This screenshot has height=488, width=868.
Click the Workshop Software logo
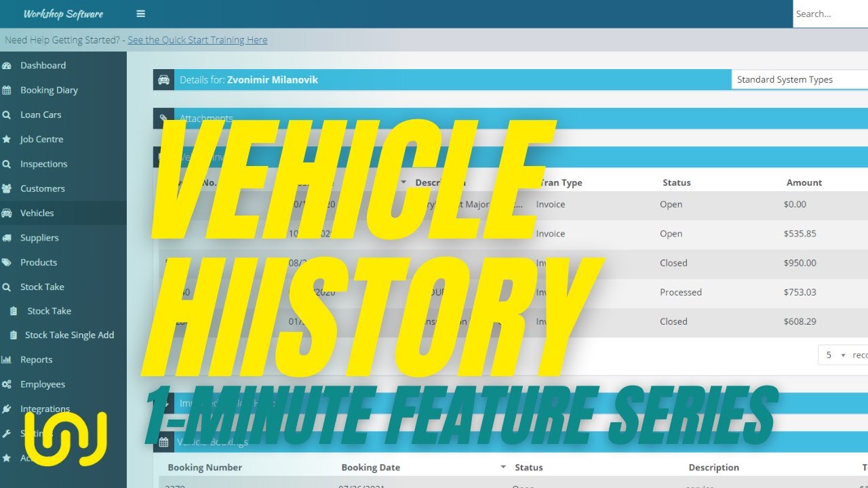pyautogui.click(x=63, y=14)
